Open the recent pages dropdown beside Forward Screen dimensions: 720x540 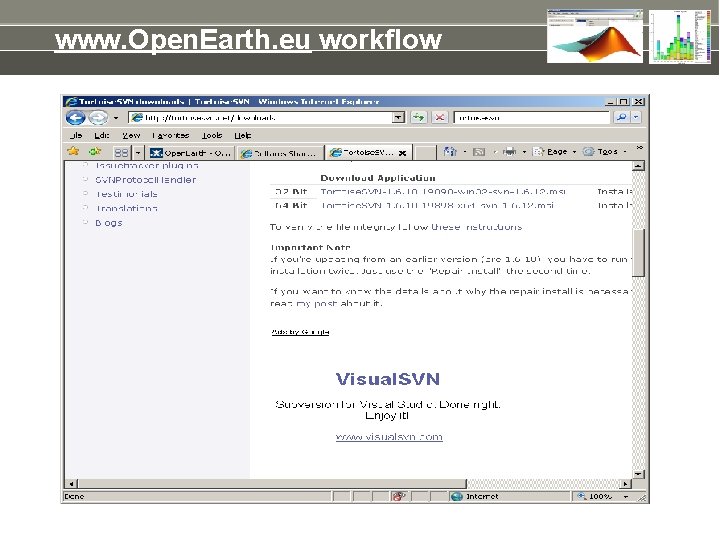click(x=116, y=118)
